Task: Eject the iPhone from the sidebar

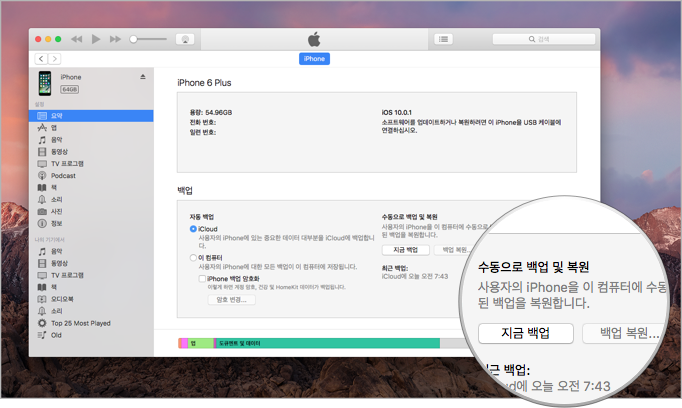Action: pyautogui.click(x=143, y=77)
